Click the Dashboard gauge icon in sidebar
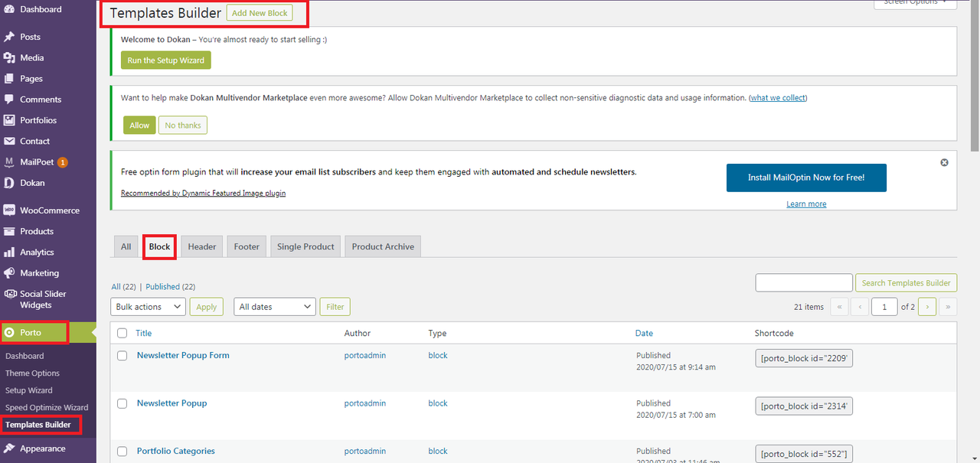Screen dimensions: 980x463 point(9,9)
